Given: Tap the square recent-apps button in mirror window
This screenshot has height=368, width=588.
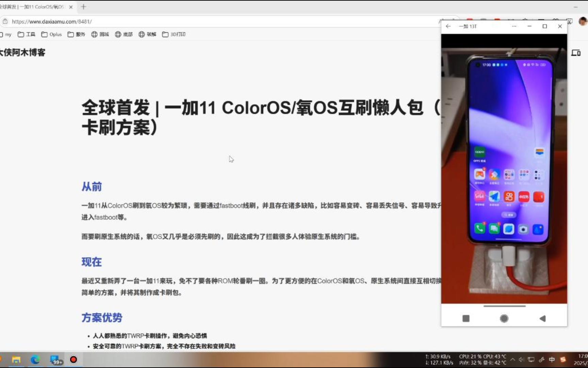Looking at the screenshot, I should point(466,318).
